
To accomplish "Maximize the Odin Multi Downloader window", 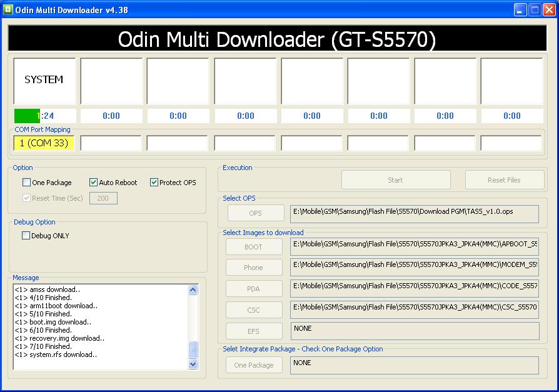I will [535, 9].
